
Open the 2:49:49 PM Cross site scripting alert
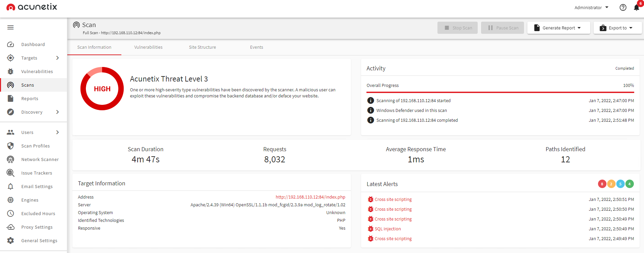coord(393,239)
